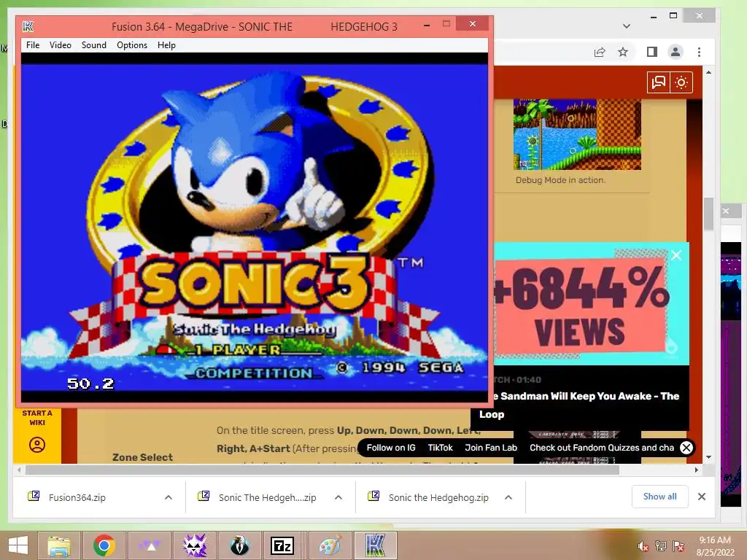Screen dimensions: 747x560
Task: Click the scroll down arrow of page
Action: tap(709, 457)
